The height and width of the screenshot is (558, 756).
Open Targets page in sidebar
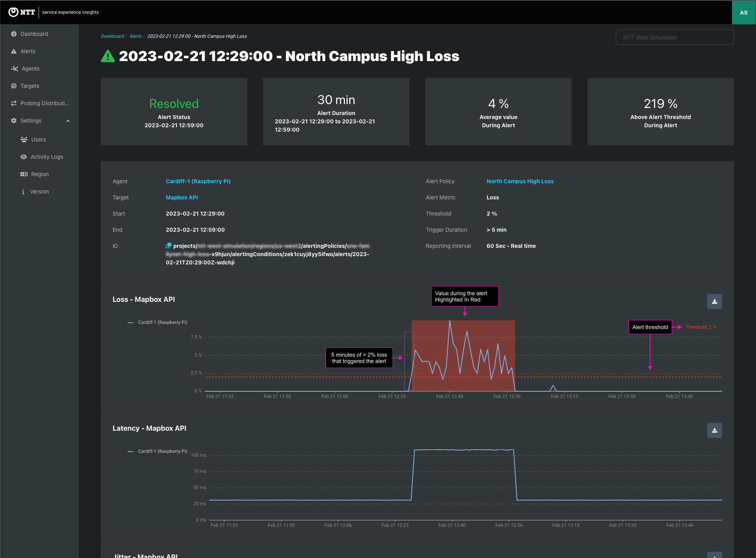click(x=30, y=86)
